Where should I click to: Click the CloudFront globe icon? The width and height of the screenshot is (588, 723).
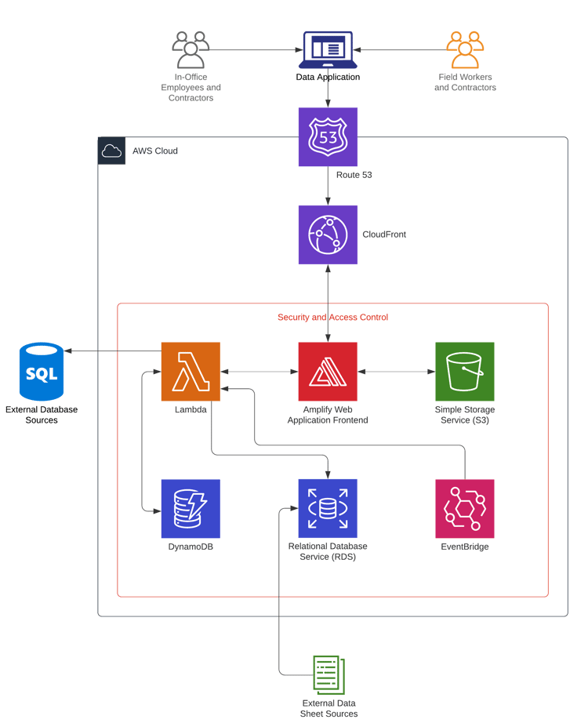click(328, 234)
